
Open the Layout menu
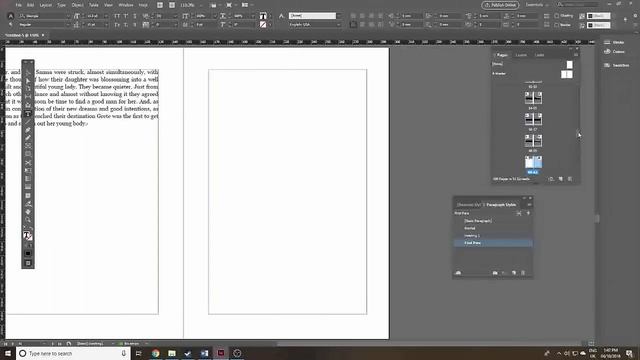[x=46, y=5]
